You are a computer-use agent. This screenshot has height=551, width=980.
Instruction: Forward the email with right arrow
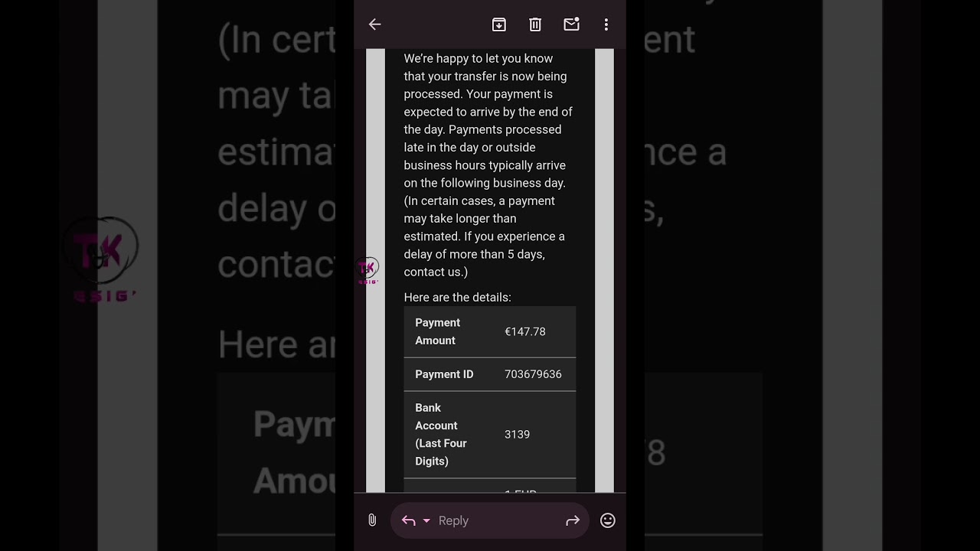pos(573,520)
